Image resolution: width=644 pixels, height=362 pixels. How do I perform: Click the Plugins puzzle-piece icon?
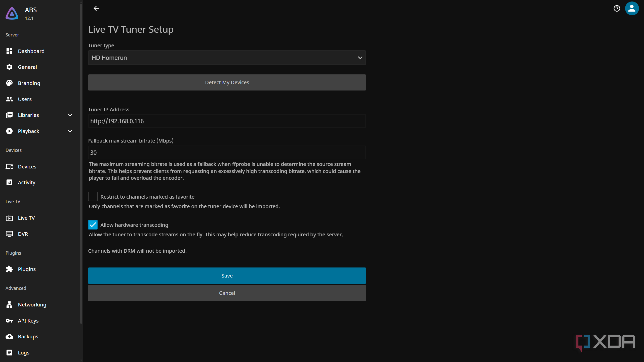click(x=9, y=269)
